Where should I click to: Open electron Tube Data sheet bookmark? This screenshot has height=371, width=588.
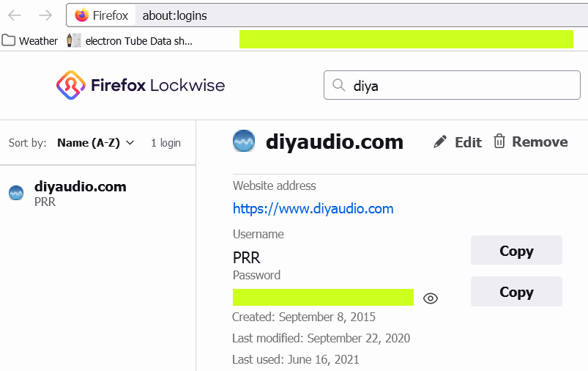[x=130, y=40]
